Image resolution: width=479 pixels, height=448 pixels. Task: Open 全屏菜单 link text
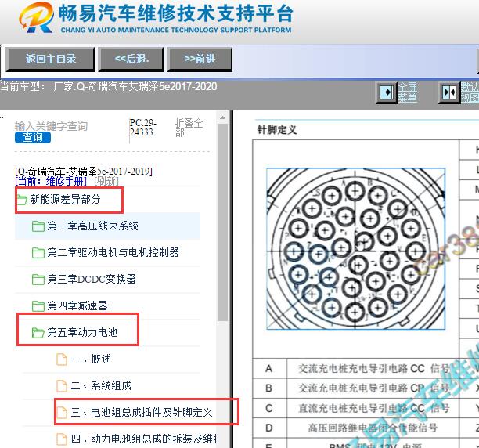click(x=408, y=92)
